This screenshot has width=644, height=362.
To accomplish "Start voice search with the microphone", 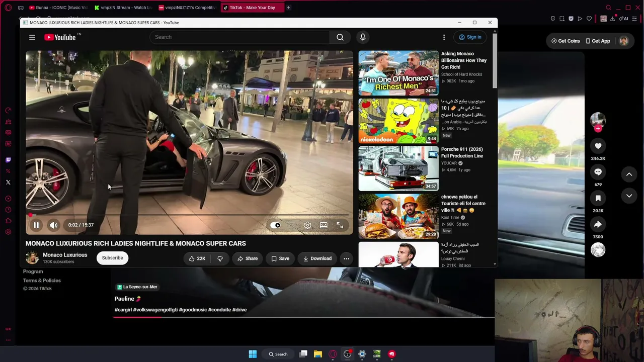I will pyautogui.click(x=363, y=37).
